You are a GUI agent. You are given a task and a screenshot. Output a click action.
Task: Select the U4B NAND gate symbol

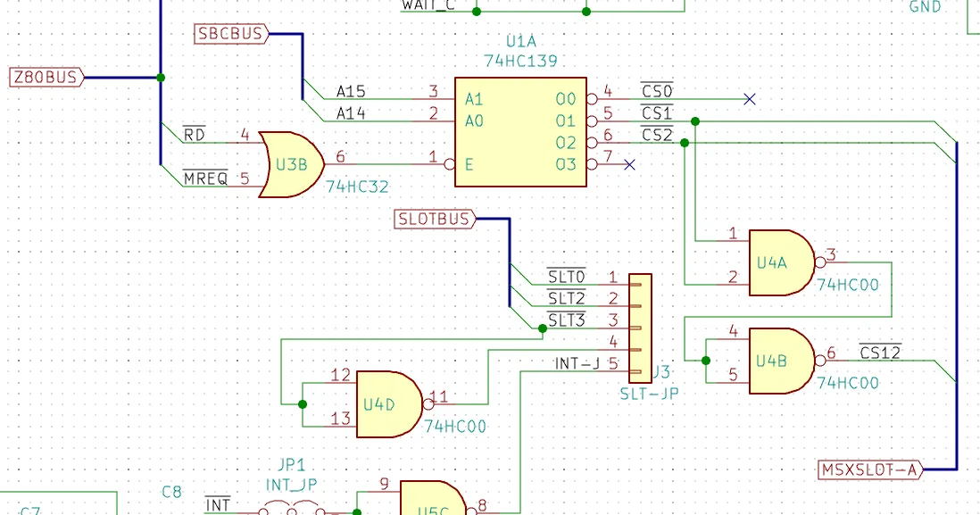click(787, 361)
